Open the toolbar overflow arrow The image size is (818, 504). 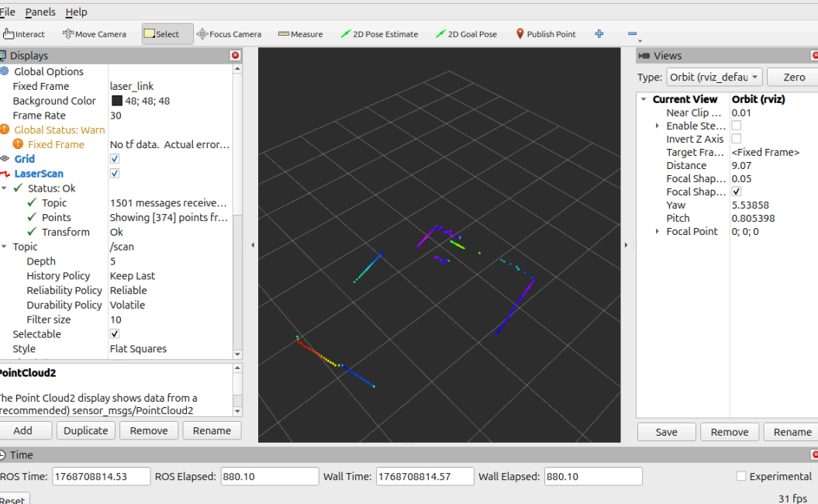pos(640,40)
